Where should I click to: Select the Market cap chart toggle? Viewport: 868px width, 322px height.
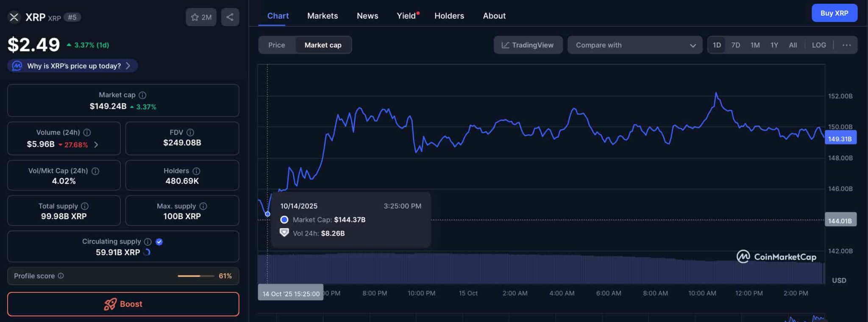(x=323, y=45)
